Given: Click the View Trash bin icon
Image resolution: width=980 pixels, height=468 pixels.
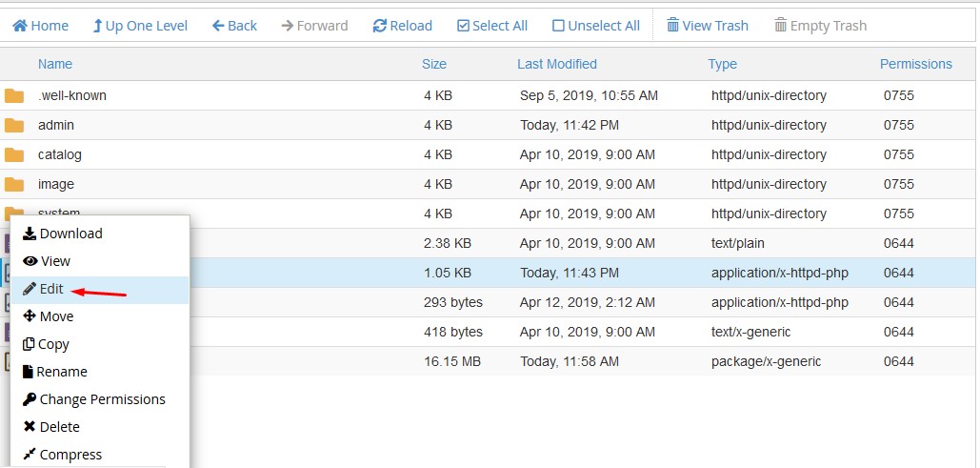Looking at the screenshot, I should [x=672, y=26].
